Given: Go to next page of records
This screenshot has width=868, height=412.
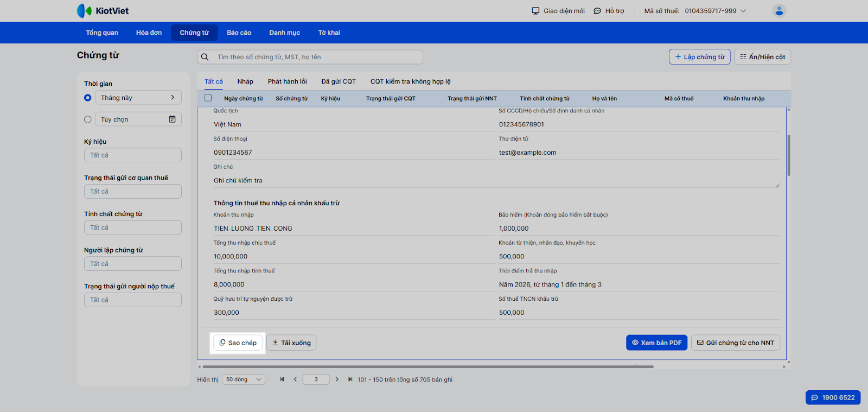Looking at the screenshot, I should point(337,379).
